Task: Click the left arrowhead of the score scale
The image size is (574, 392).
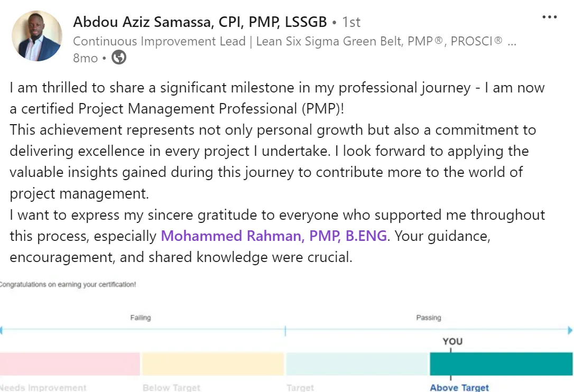Action: tap(2, 330)
